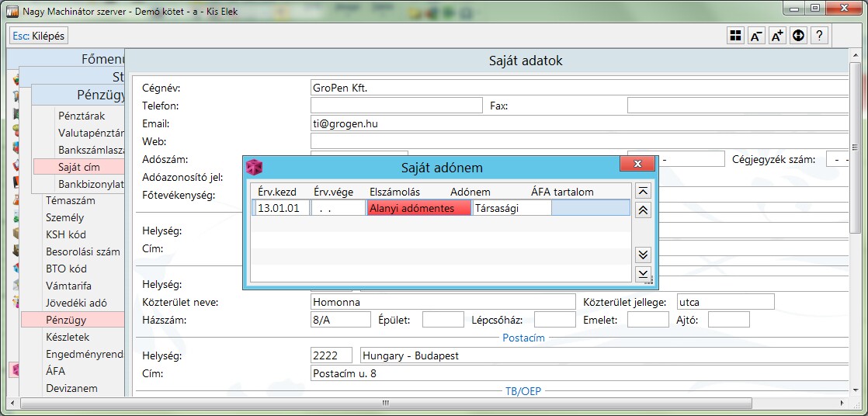Open the ÁFA menu item
Image resolution: width=868 pixels, height=416 pixels.
tap(55, 371)
